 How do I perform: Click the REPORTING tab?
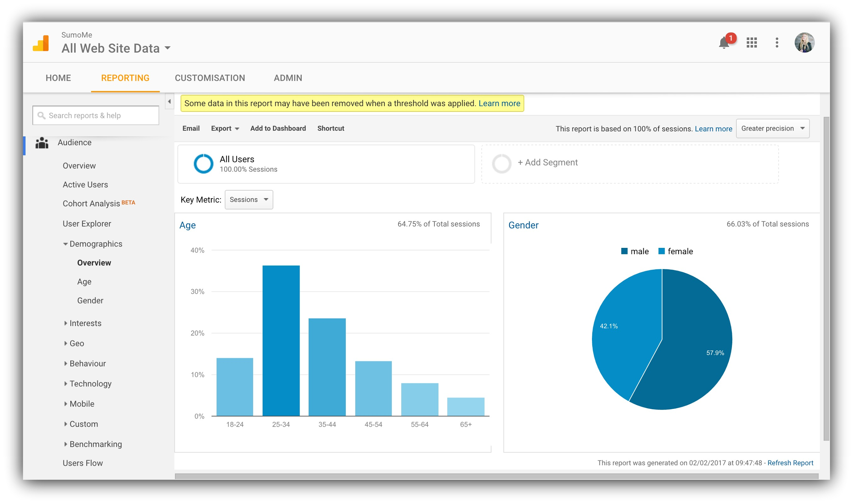(x=125, y=77)
